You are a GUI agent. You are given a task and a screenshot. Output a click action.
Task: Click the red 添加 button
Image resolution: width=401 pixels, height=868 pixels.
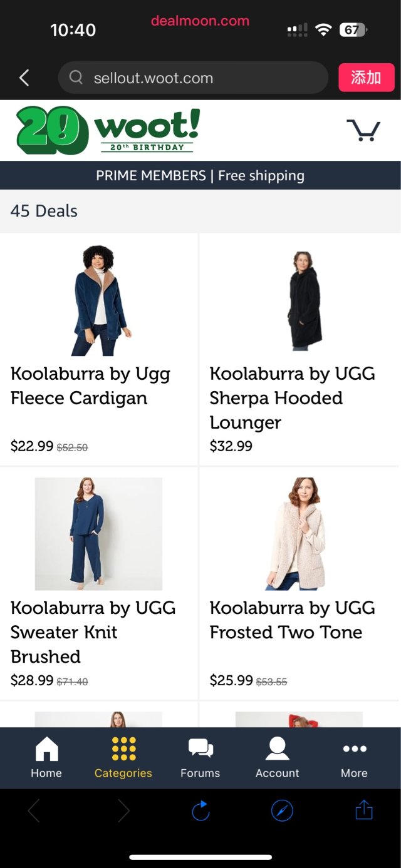[x=367, y=78]
